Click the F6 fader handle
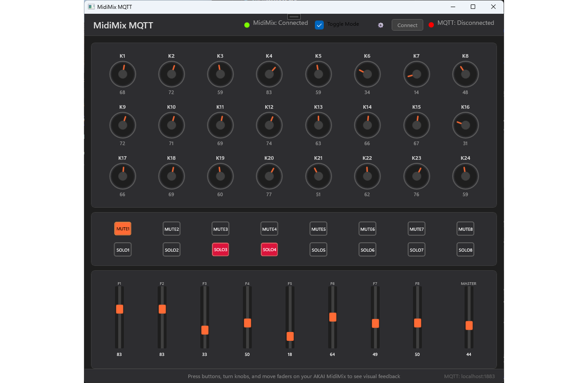 pos(333,317)
